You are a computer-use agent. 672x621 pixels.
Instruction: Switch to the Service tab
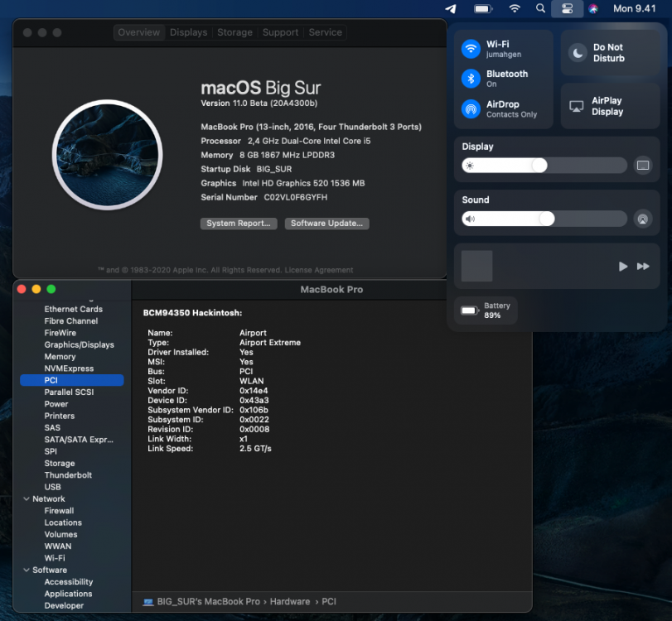pos(326,32)
